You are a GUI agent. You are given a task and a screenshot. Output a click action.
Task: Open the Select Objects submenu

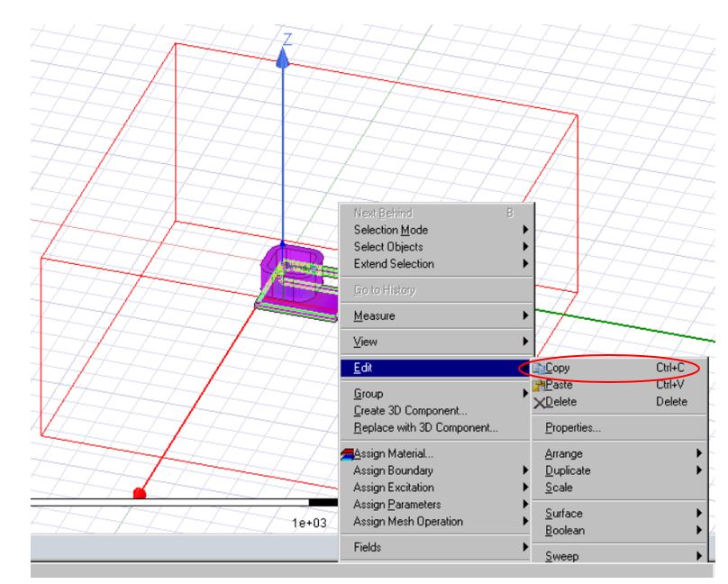click(436, 247)
